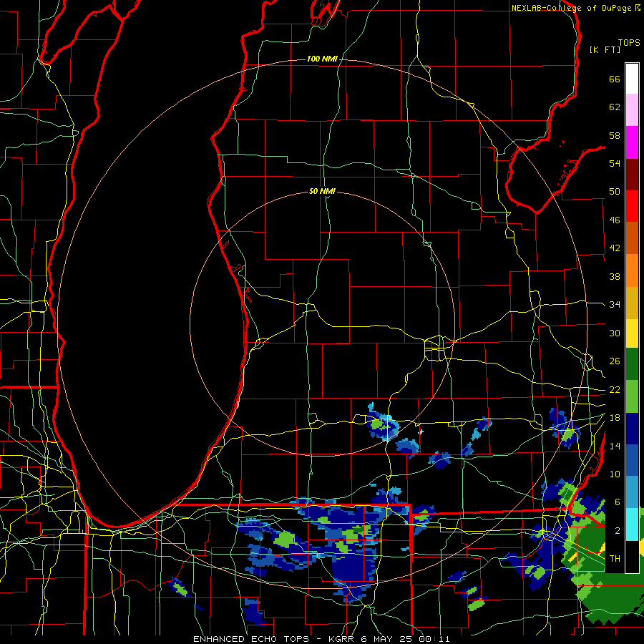The height and width of the screenshot is (644, 644).
Task: Click the 14 value on the scale
Action: (615, 446)
